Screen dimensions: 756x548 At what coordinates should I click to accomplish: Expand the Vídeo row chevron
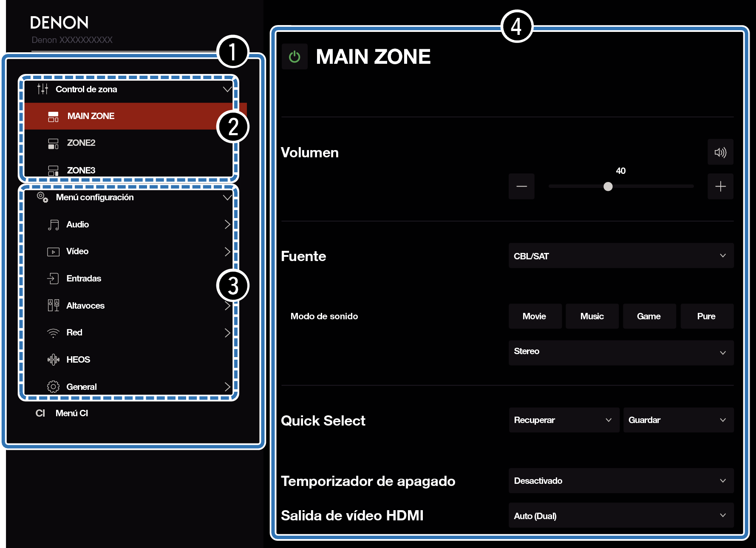tap(227, 251)
